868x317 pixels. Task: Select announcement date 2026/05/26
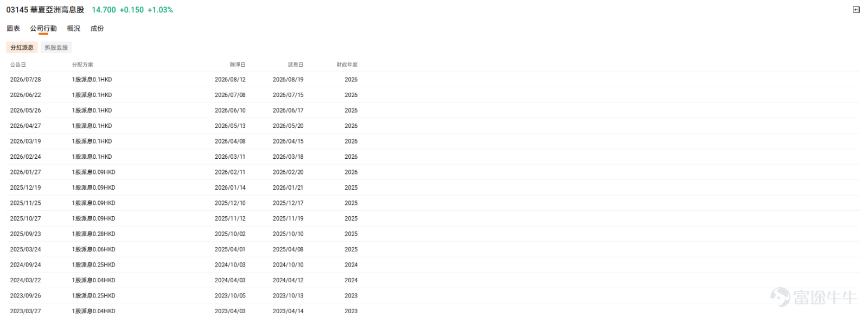pos(25,111)
